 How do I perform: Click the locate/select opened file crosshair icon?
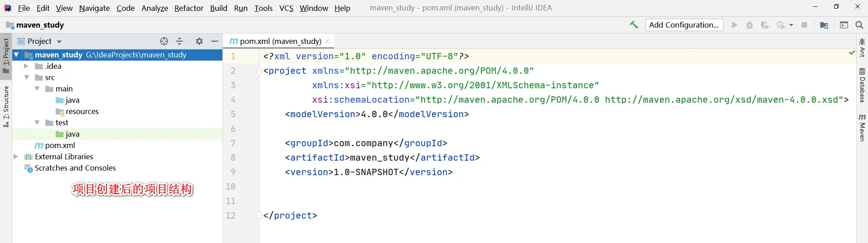(164, 41)
